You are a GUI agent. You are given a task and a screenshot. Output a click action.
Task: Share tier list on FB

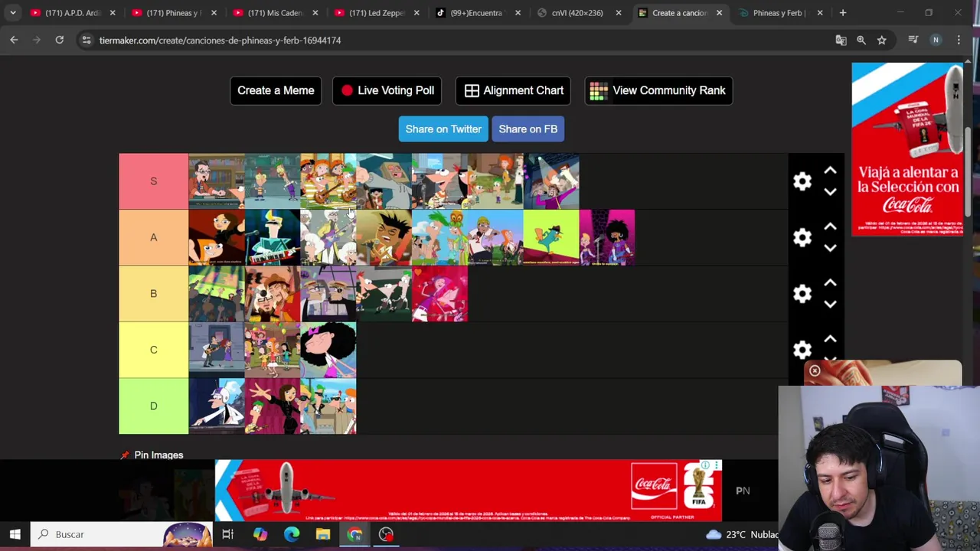(528, 129)
